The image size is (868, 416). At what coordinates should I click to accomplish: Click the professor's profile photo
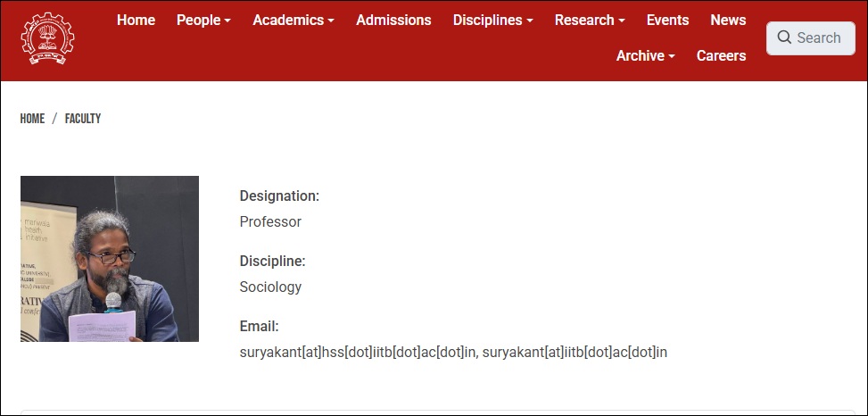click(110, 259)
